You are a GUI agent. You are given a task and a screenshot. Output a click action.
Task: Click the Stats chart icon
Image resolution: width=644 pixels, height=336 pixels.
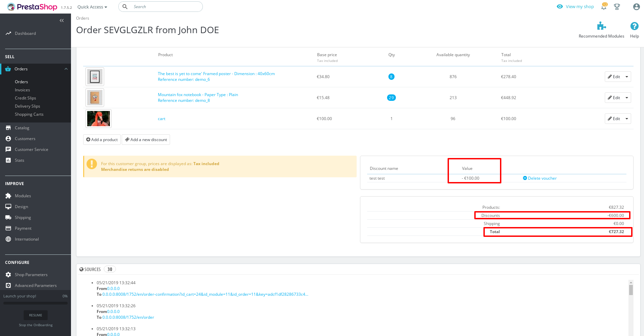[x=8, y=160]
